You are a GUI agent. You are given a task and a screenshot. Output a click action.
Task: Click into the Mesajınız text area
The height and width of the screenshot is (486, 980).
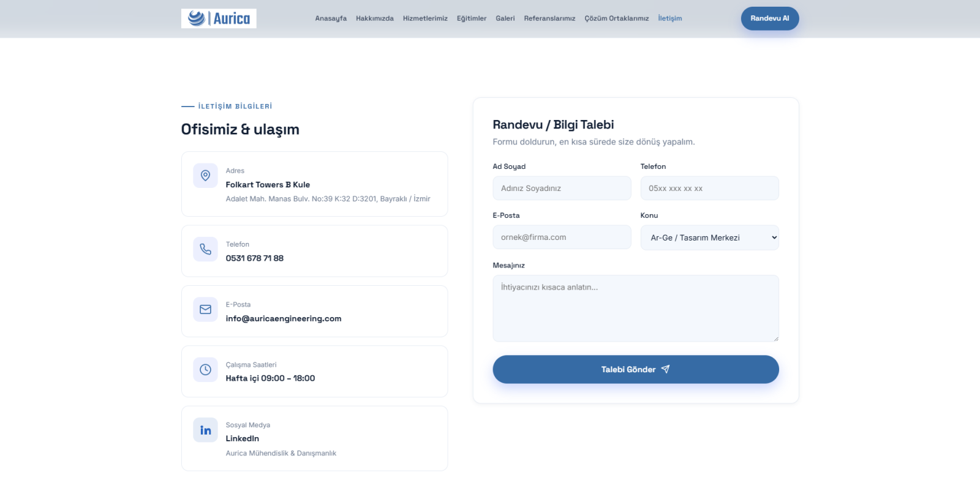(x=636, y=308)
